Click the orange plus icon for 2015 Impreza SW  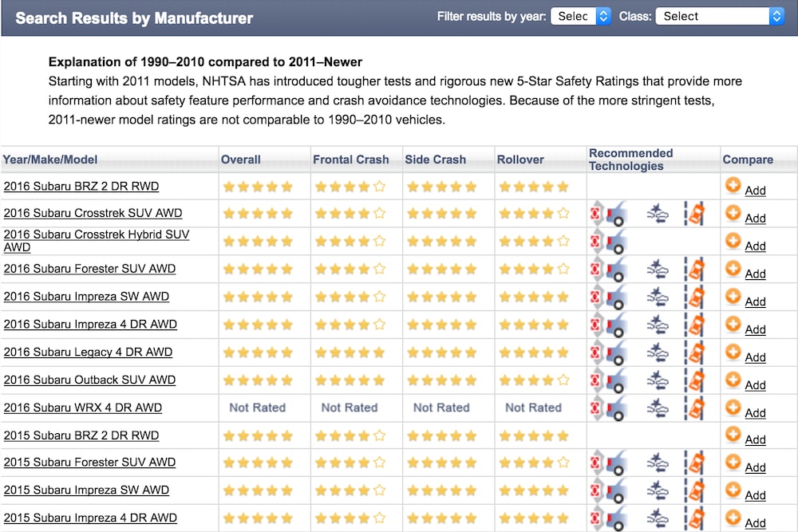click(x=733, y=489)
